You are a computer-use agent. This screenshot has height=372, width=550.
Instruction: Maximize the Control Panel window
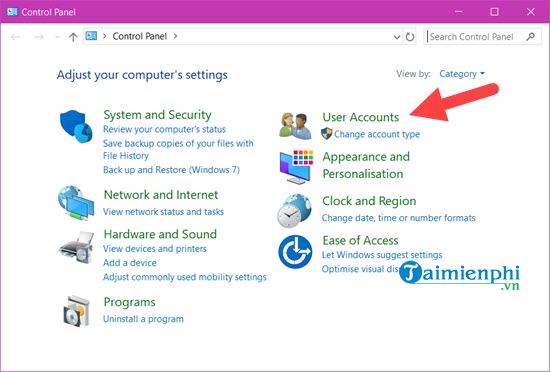coord(494,12)
